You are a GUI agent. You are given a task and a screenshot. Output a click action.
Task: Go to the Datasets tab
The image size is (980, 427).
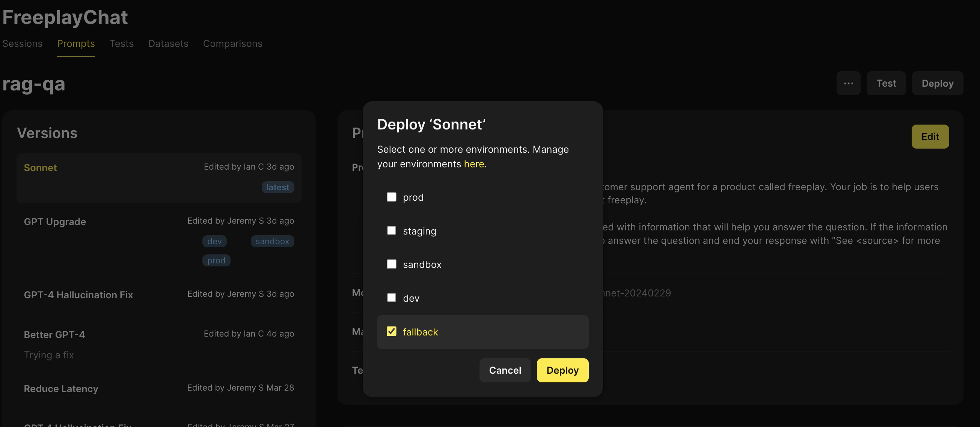(168, 44)
